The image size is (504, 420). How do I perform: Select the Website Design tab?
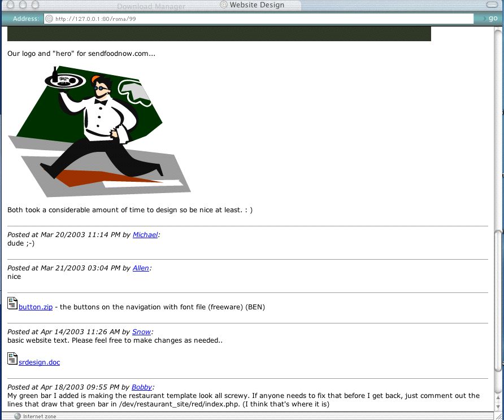257,5
